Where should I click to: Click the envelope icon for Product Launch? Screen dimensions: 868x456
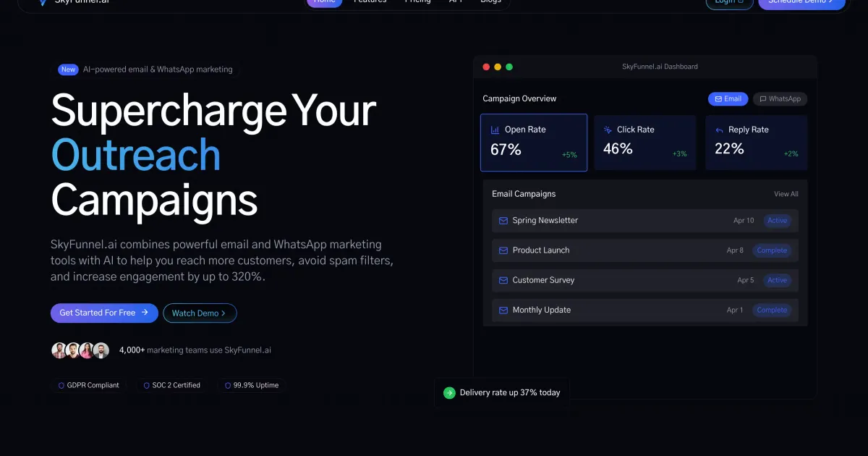click(503, 250)
